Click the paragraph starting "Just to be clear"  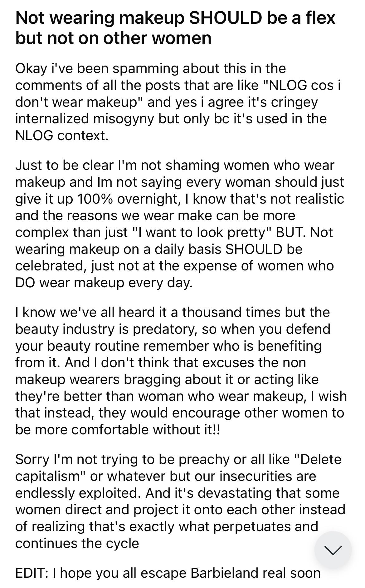pos(179,224)
